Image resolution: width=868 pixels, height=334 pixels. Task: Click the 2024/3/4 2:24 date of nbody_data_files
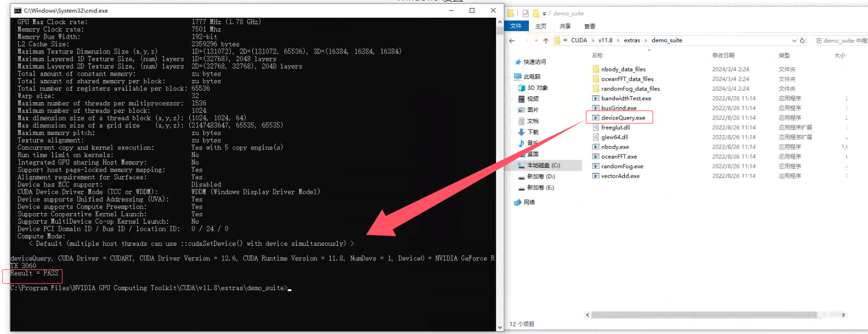731,69
